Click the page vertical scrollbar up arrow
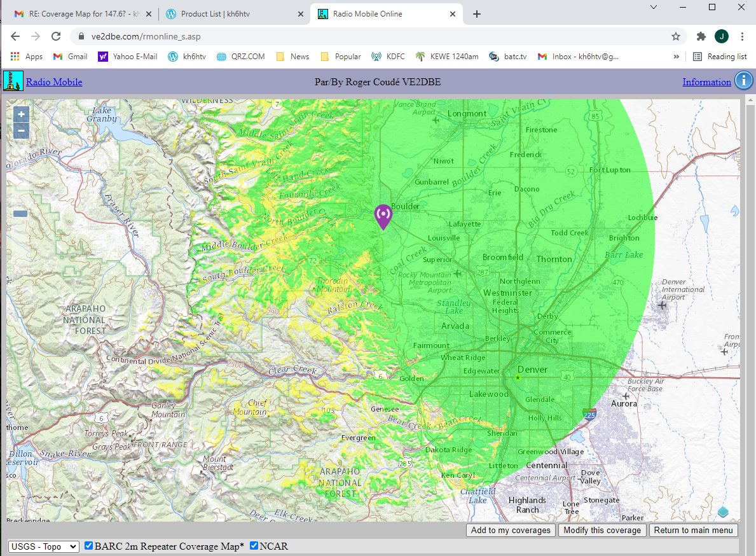 750,101
